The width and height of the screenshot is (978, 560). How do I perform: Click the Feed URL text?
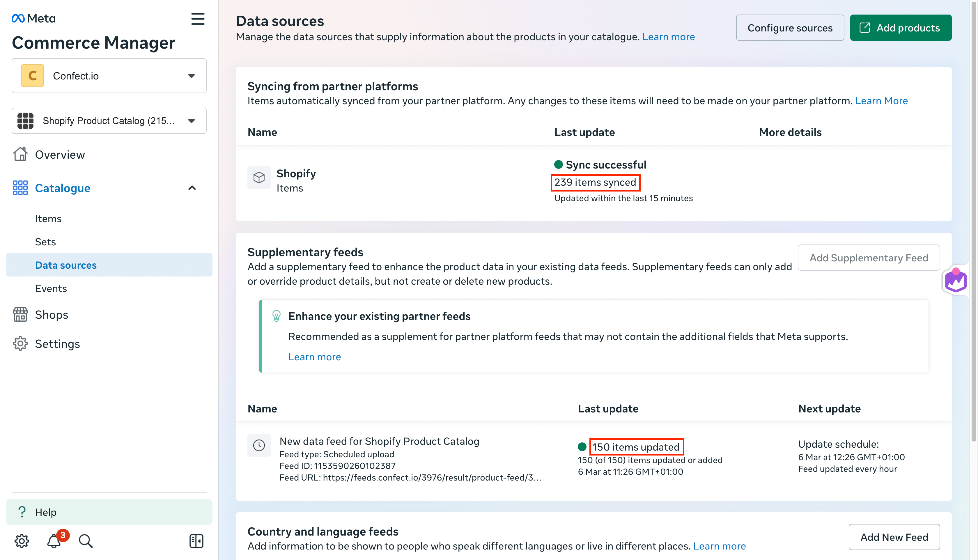(410, 478)
